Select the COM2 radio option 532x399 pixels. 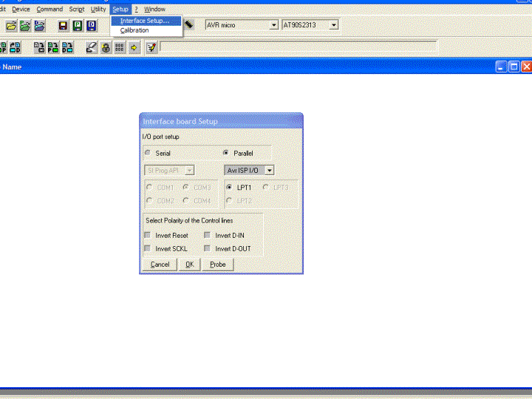149,200
